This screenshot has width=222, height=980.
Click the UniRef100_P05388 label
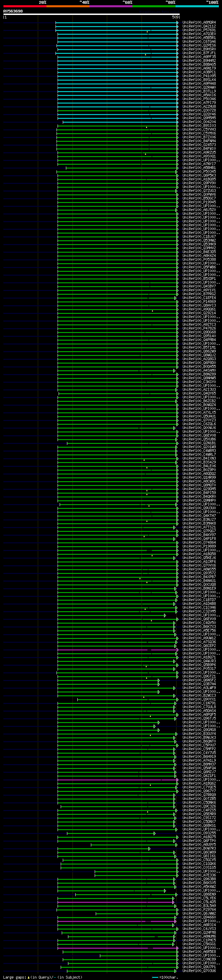tap(199, 259)
